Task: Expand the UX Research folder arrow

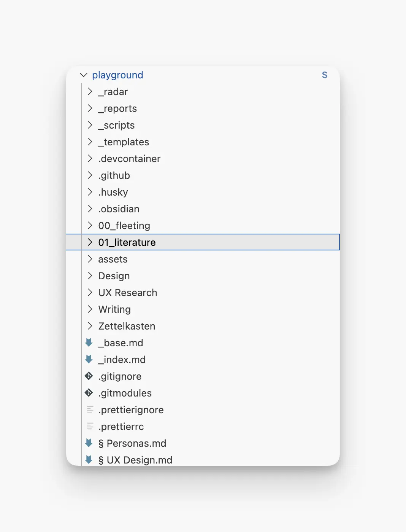Action: (x=90, y=292)
